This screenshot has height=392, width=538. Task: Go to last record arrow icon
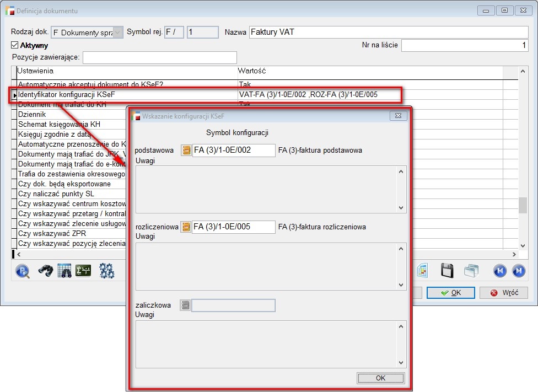[518, 271]
